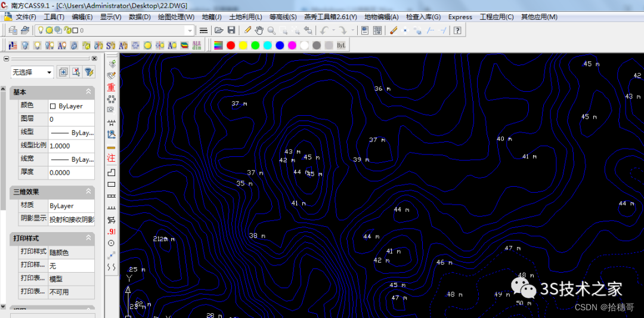The width and height of the screenshot is (644, 318).
Task: Toggle layer lock padlock icon in layer box
Action: pyautogui.click(x=67, y=30)
